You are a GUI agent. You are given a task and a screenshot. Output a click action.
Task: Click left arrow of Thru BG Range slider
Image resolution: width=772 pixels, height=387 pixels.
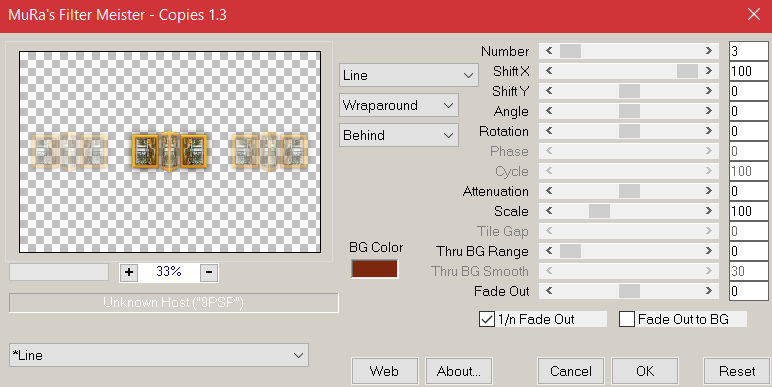(x=549, y=251)
